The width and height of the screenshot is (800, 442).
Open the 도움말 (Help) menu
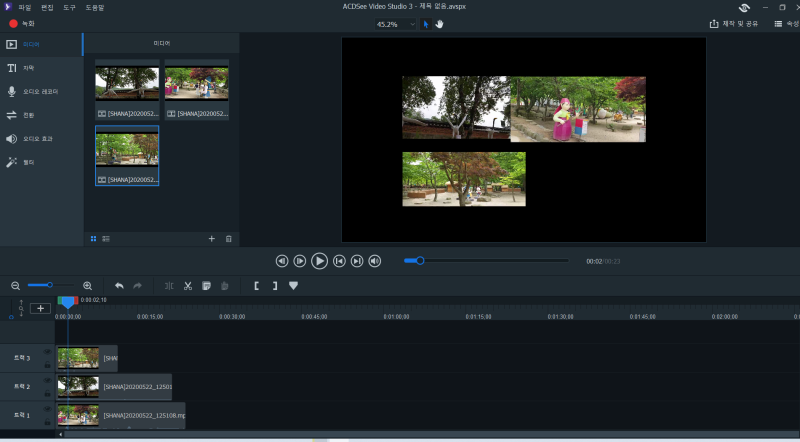95,8
